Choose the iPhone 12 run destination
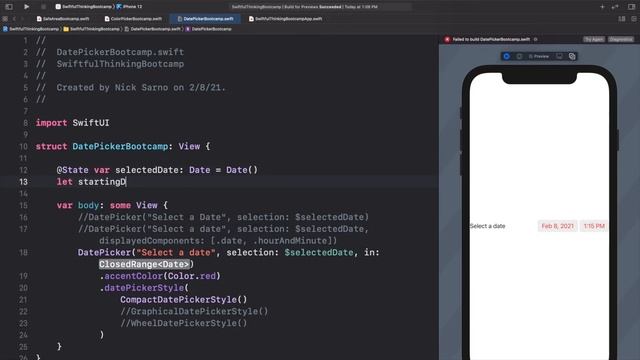 (x=130, y=7)
